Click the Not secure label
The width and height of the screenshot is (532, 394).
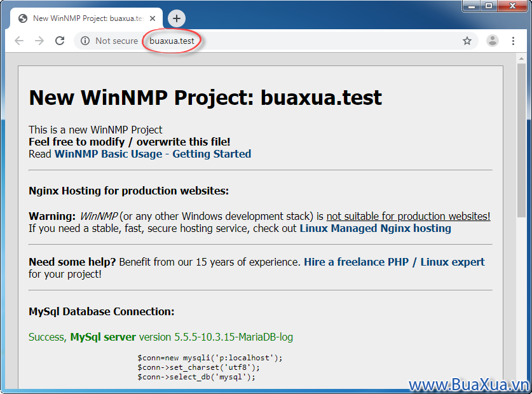117,41
